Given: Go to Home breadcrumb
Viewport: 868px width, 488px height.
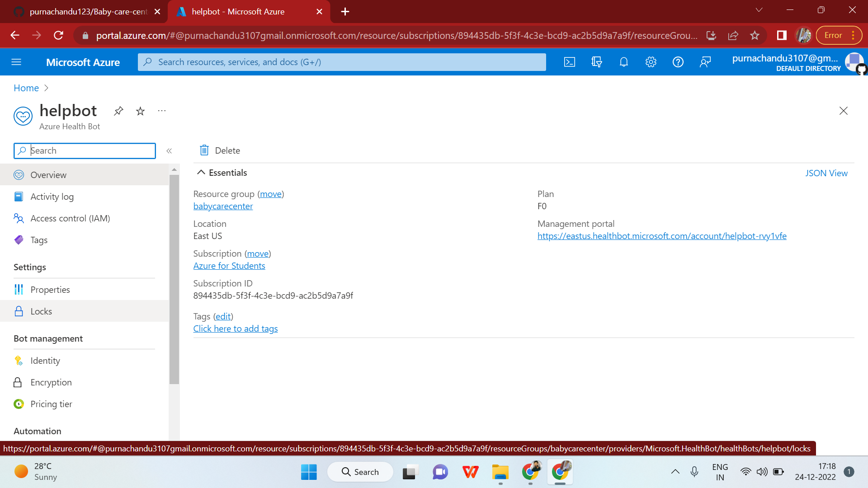Looking at the screenshot, I should point(26,88).
